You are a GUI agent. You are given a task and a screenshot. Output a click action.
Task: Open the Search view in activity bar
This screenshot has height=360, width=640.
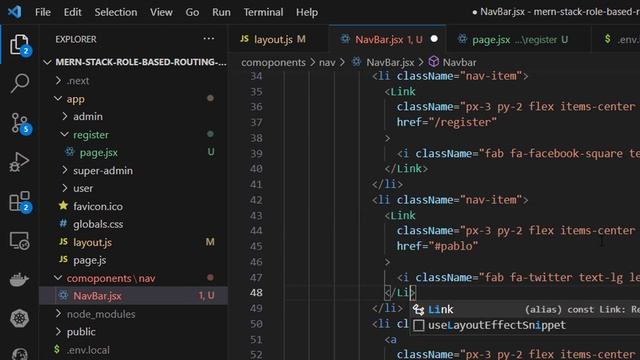pos(20,83)
